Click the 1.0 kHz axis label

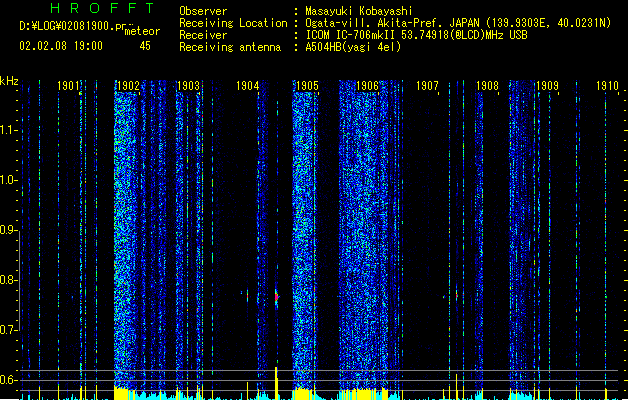click(x=8, y=180)
